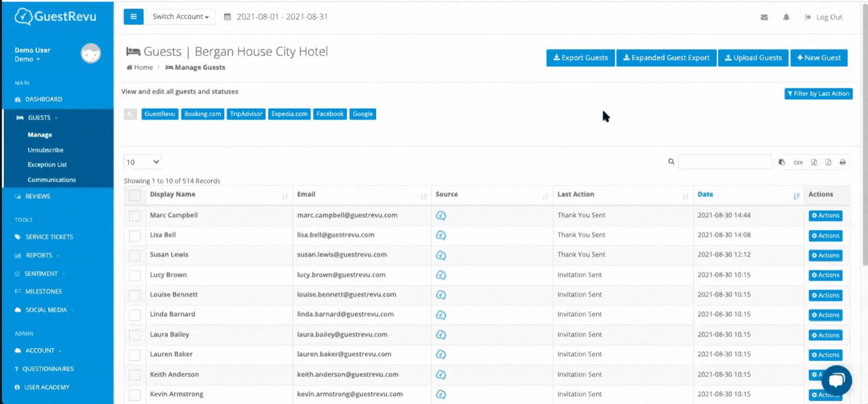Click Marc Campbell's GuestRevu source icon
The image size is (868, 404).
[x=441, y=215]
